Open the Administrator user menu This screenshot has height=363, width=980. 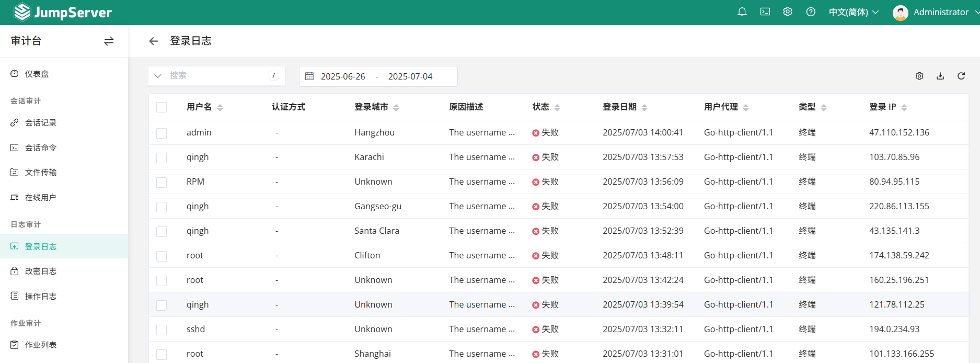[x=935, y=12]
